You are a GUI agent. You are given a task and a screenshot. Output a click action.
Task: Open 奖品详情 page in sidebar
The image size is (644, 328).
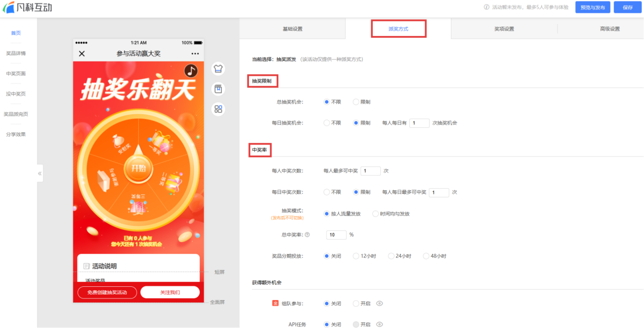tap(16, 53)
